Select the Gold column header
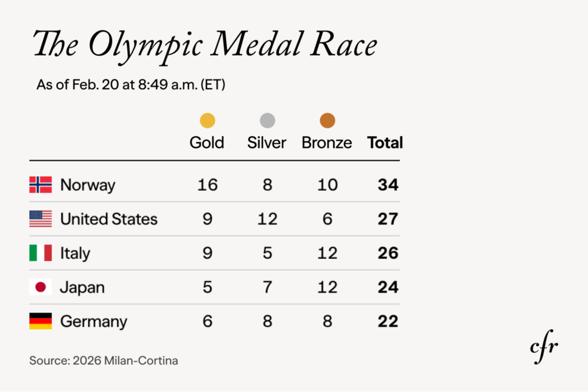 (207, 143)
